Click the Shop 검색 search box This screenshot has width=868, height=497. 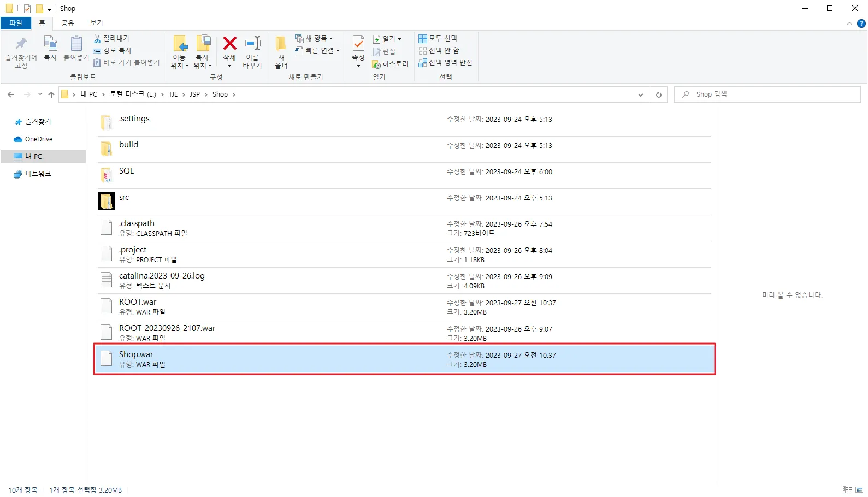[767, 94]
